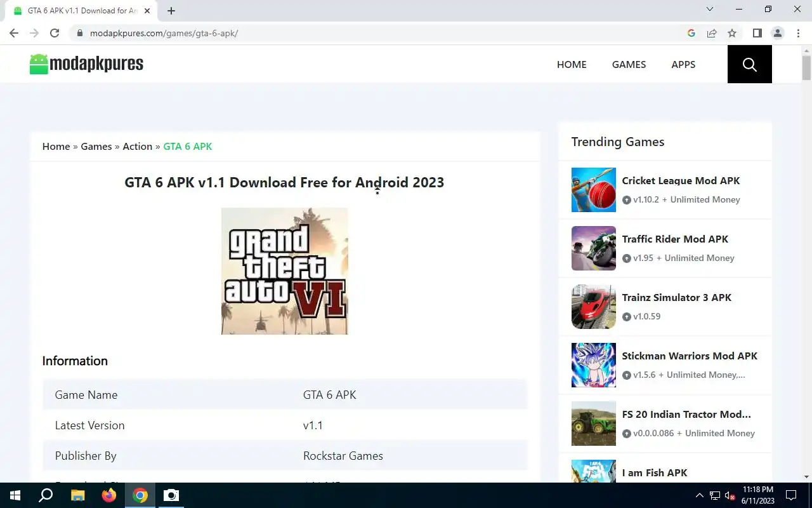Image resolution: width=812 pixels, height=508 pixels.
Task: Open the browser side panel icon
Action: pos(757,33)
